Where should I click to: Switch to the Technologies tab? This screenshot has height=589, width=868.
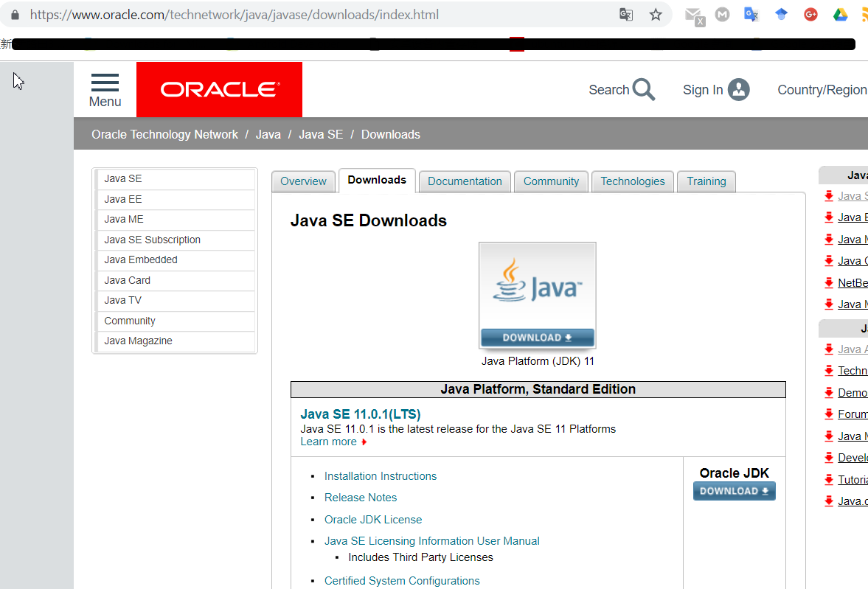[633, 181]
